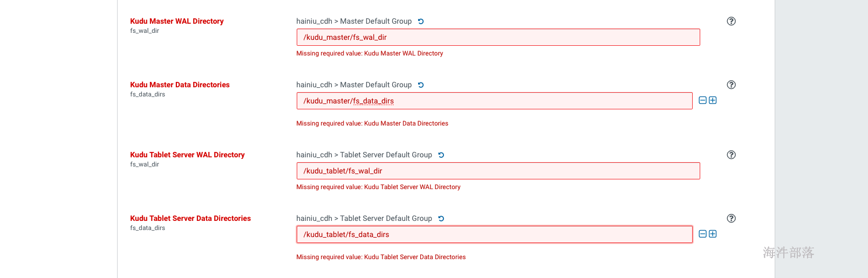Image resolution: width=868 pixels, height=278 pixels.
Task: Edit the /kudu_tablet/fs_data_dirs field
Action: [494, 234]
